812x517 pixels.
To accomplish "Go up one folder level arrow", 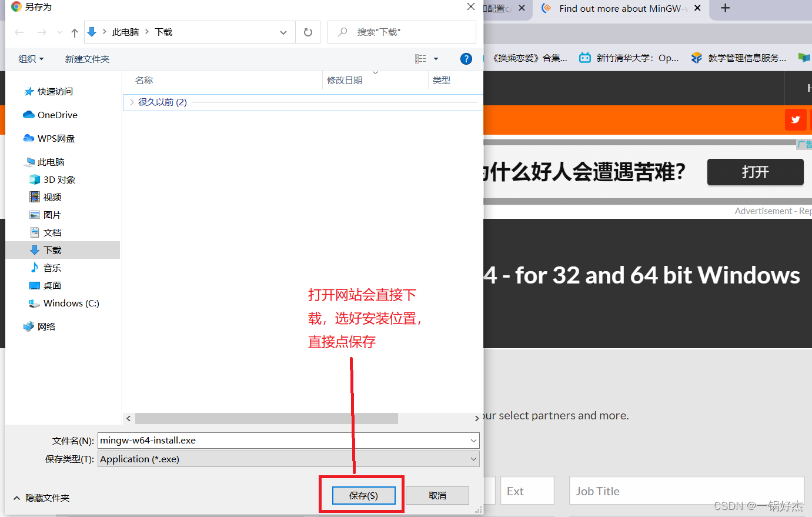I will coord(74,32).
